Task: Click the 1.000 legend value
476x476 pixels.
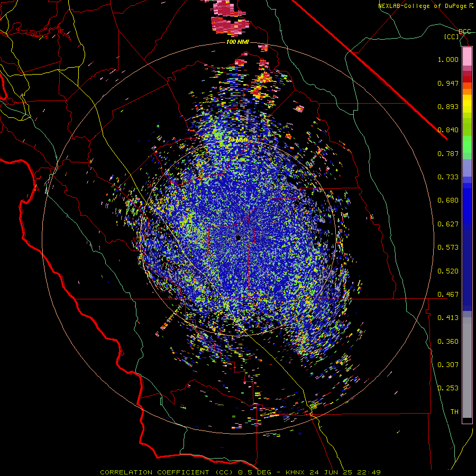Action: click(448, 59)
